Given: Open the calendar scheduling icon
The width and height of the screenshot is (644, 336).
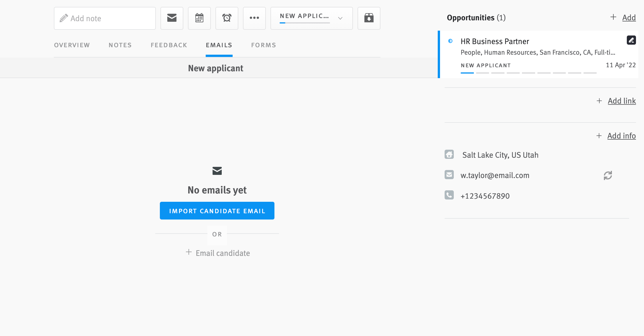Looking at the screenshot, I should pyautogui.click(x=199, y=18).
